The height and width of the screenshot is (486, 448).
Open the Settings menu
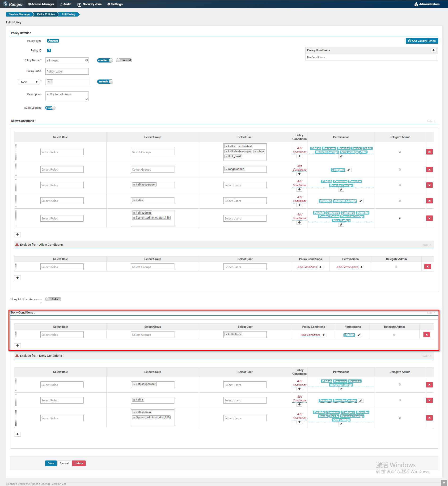115,4
